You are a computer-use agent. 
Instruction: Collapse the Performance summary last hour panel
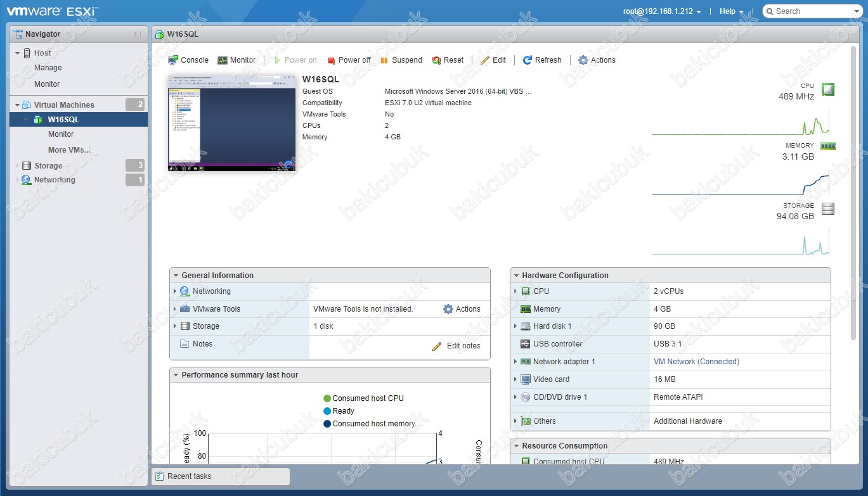pos(176,375)
